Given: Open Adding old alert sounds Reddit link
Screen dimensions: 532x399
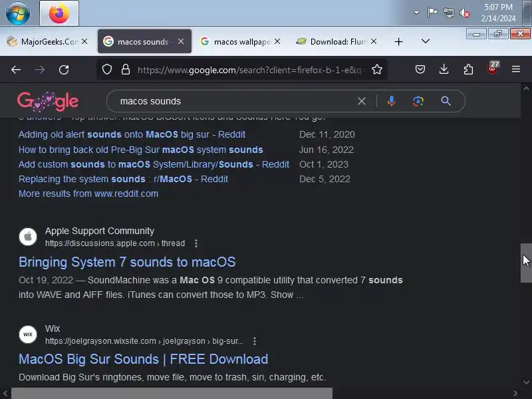Looking at the screenshot, I should pyautogui.click(x=132, y=134).
